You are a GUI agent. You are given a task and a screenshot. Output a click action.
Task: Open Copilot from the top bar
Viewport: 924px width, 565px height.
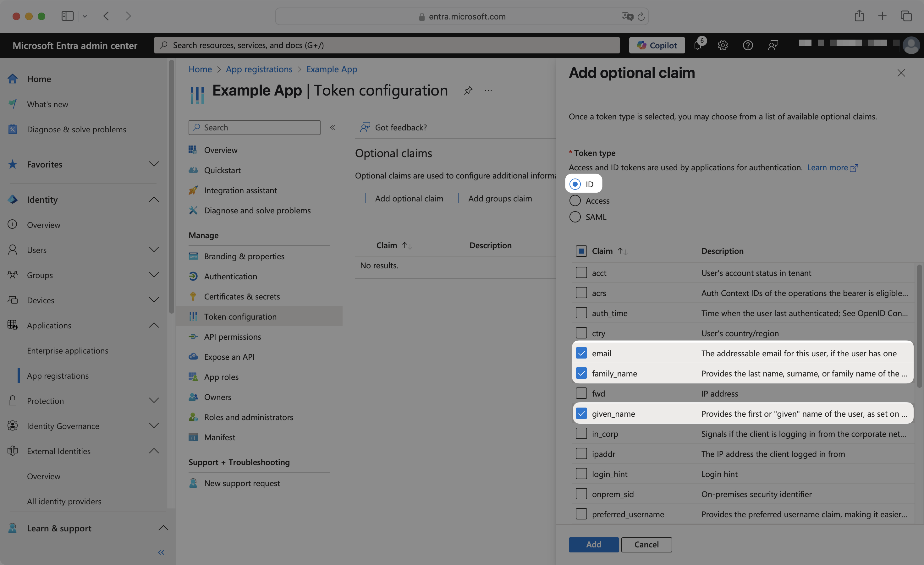657,45
